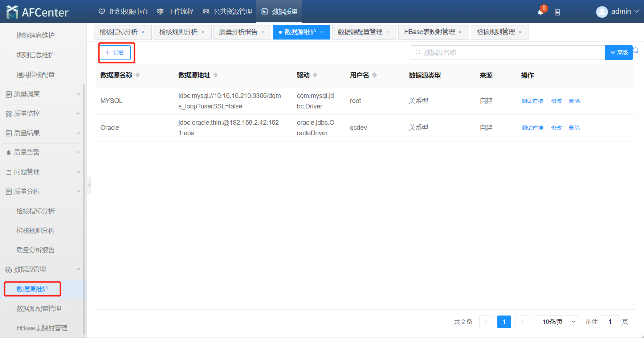Click the 新增 button
The height and width of the screenshot is (338, 644).
115,53
